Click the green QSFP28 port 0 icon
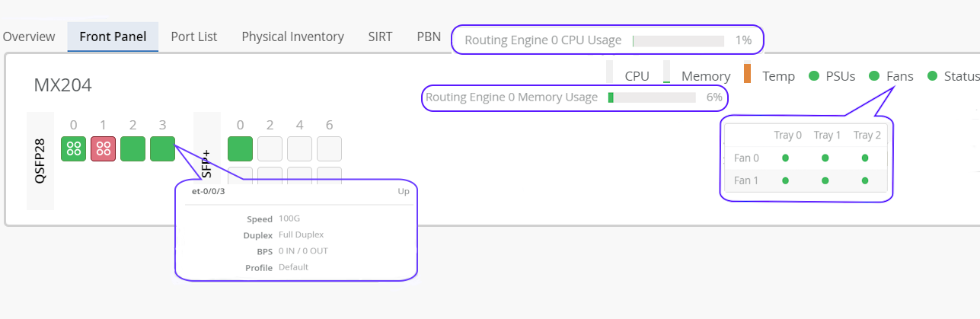The width and height of the screenshot is (980, 319). [x=74, y=148]
